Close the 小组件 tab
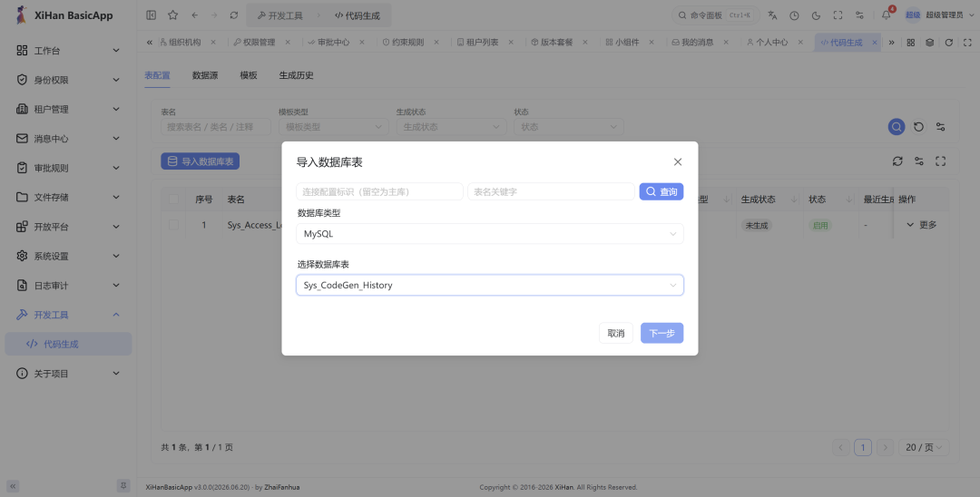 point(652,43)
